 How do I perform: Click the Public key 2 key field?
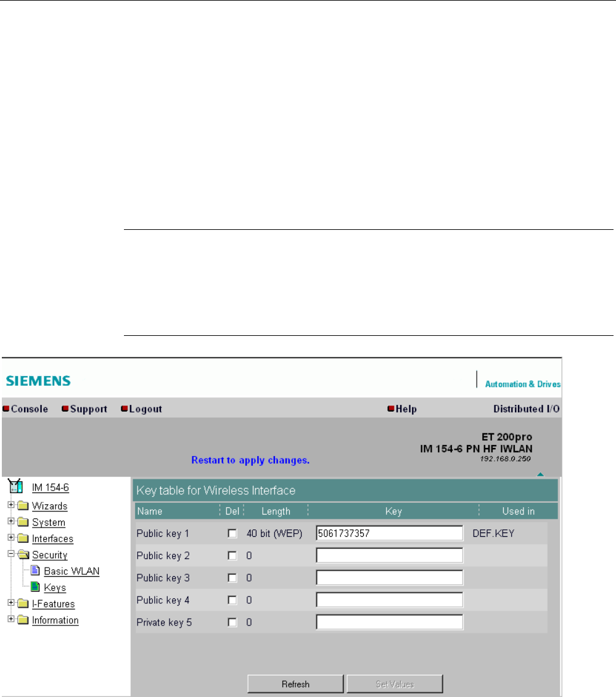pyautogui.click(x=389, y=555)
